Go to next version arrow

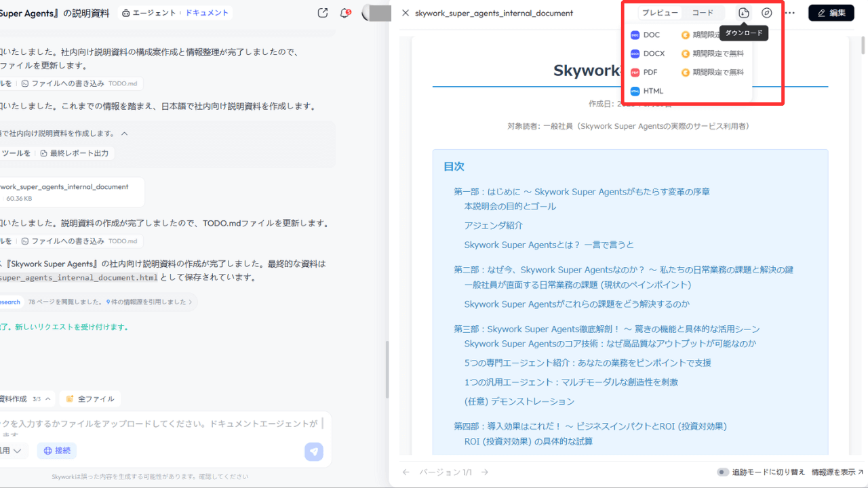[485, 472]
